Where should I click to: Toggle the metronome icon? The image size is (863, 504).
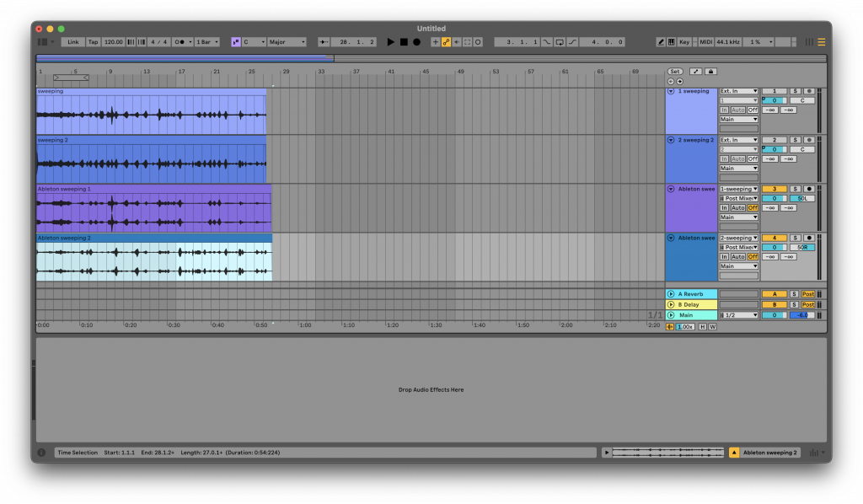click(x=180, y=42)
